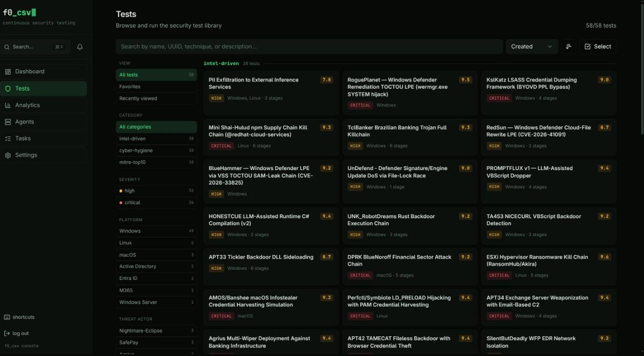Filter by Linux platform
This screenshot has width=644, height=356.
[x=156, y=243]
